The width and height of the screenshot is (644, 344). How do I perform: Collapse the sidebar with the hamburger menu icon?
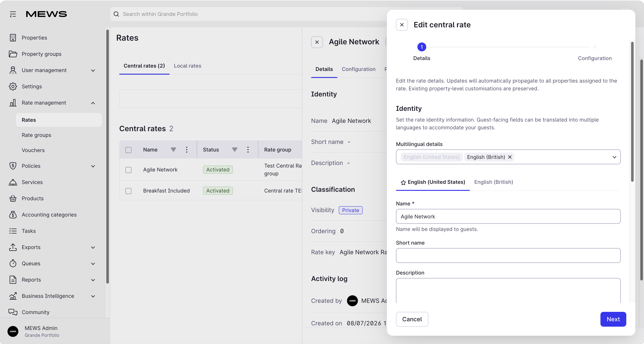click(13, 14)
